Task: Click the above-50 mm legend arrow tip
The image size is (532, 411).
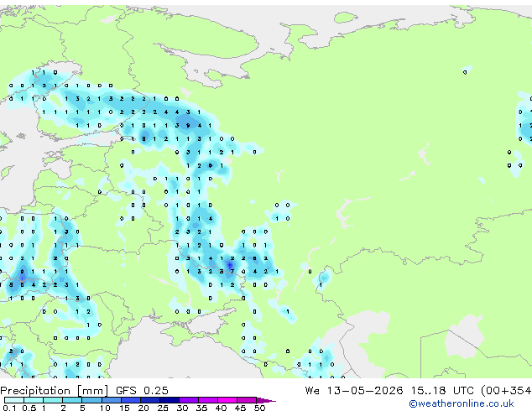Action: coord(266,400)
